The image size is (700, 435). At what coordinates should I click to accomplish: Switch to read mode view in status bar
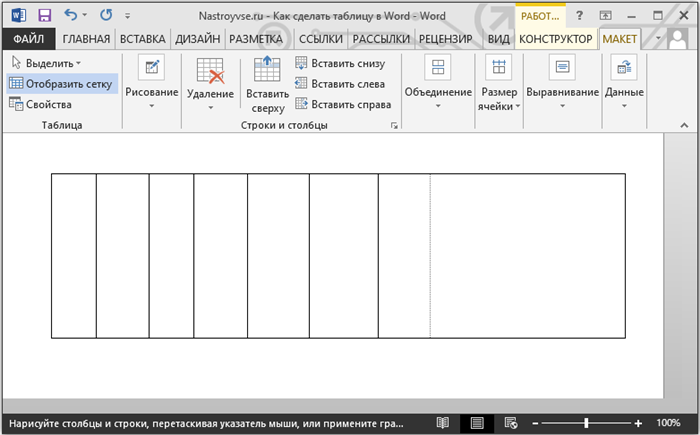coord(443,422)
